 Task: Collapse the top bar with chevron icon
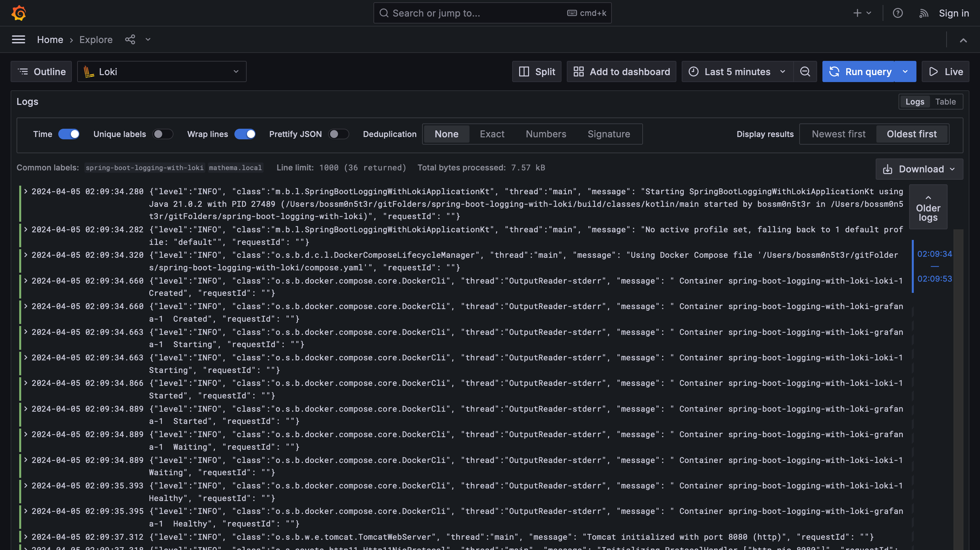(x=963, y=40)
